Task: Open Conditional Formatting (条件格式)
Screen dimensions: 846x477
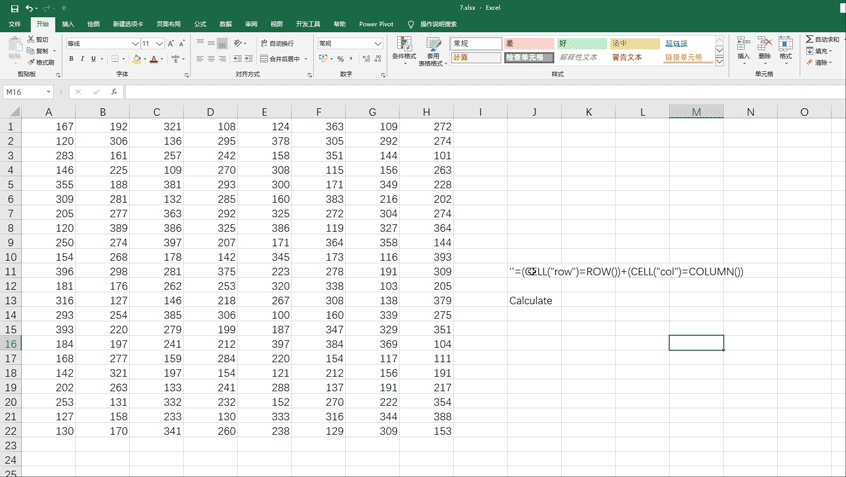Action: [404, 51]
